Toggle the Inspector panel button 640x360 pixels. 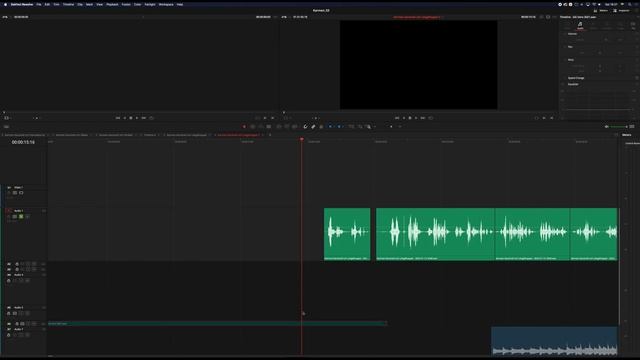622,11
